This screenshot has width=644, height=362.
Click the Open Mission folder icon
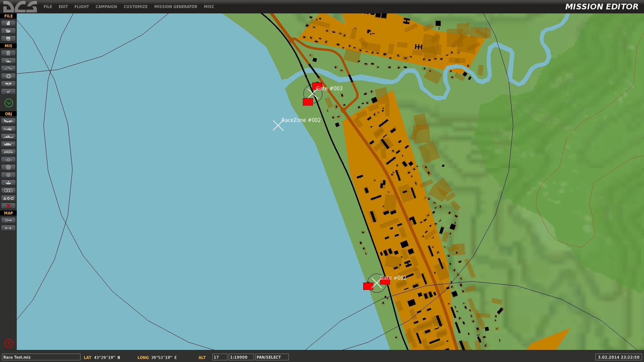point(8,31)
